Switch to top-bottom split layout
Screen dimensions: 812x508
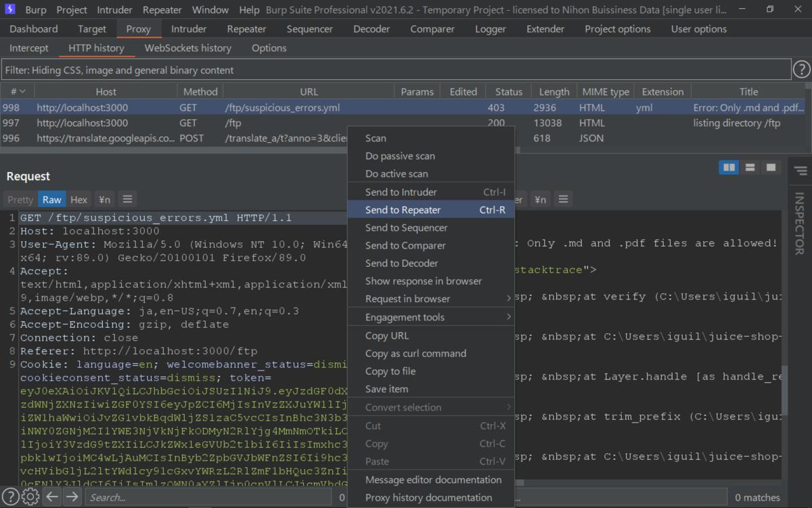(750, 167)
